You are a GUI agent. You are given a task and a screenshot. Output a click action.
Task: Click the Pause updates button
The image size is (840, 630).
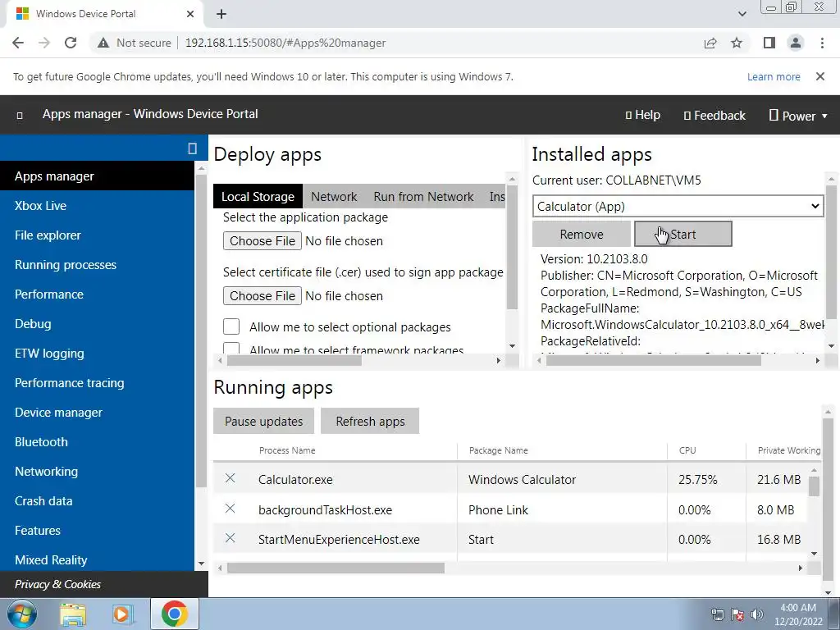[x=263, y=421]
